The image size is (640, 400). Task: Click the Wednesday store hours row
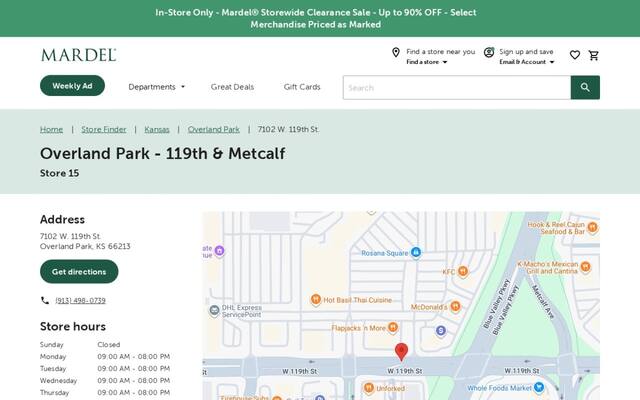[105, 380]
